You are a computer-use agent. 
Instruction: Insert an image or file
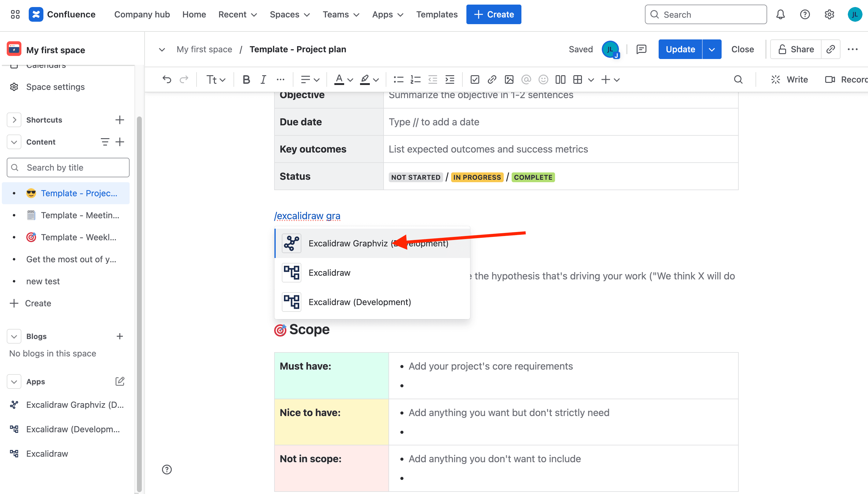coord(509,79)
